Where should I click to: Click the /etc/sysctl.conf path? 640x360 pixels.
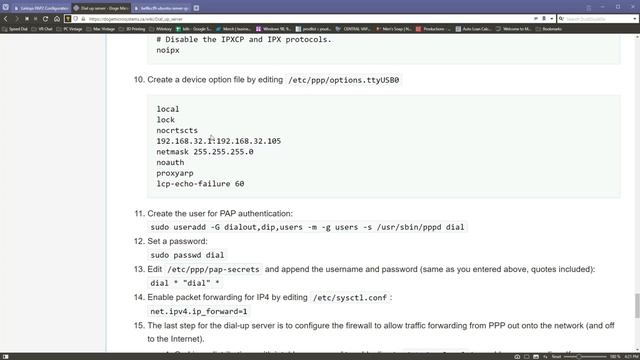click(x=350, y=298)
